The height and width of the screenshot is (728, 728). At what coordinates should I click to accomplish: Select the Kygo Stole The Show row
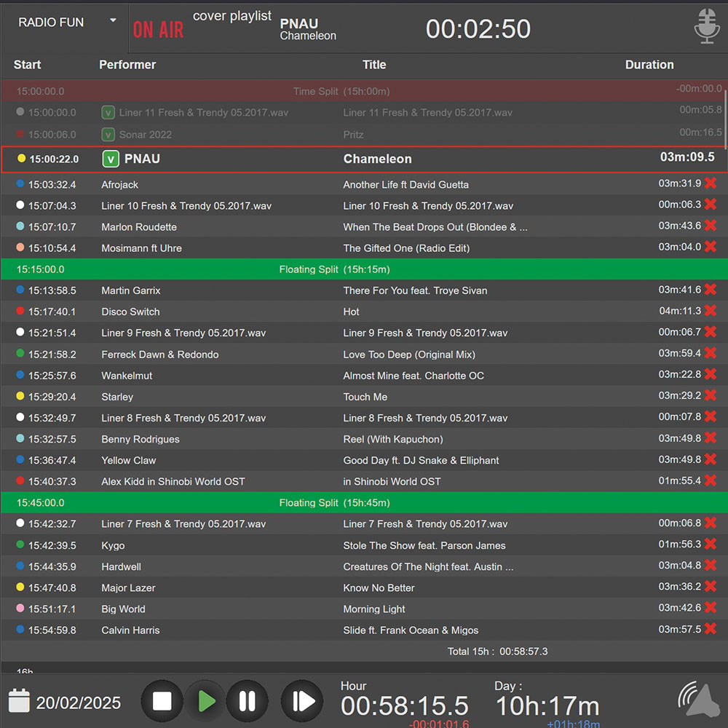tap(364, 545)
